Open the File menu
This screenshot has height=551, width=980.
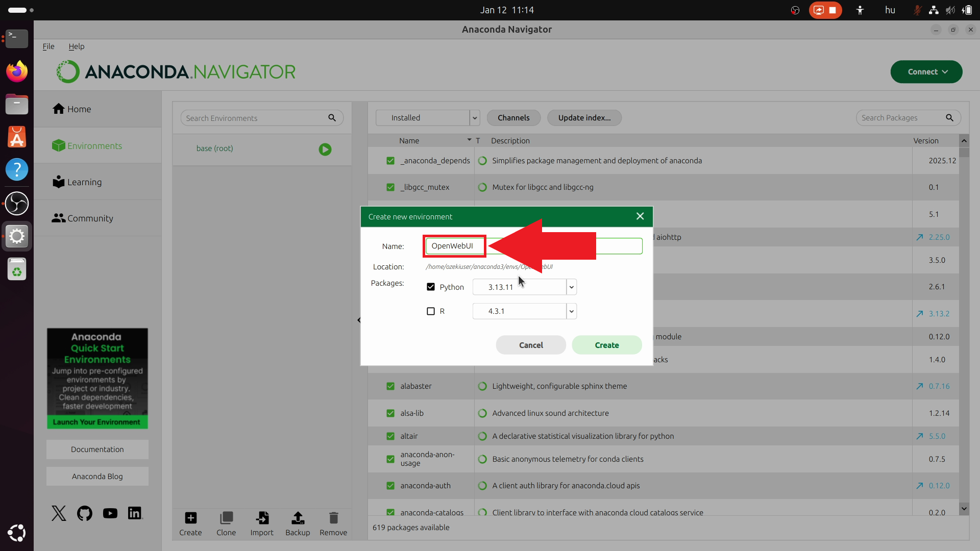click(x=48, y=46)
